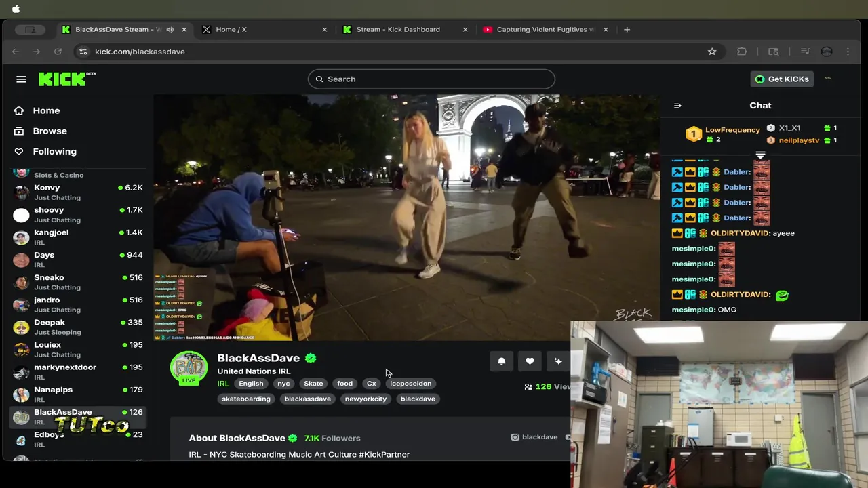Click the iceposeidon tag
The height and width of the screenshot is (488, 868).
tap(410, 384)
